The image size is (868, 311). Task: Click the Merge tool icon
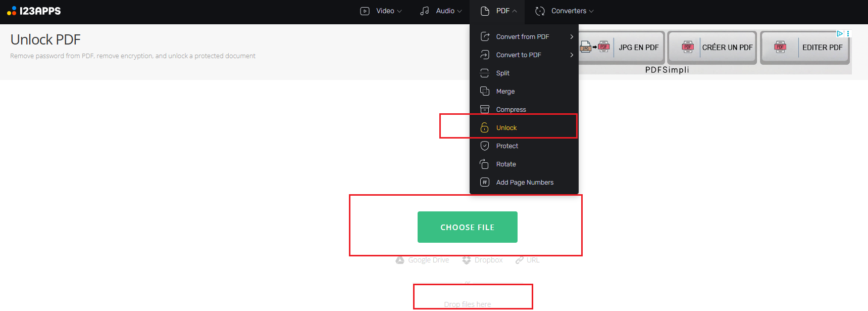pyautogui.click(x=485, y=91)
